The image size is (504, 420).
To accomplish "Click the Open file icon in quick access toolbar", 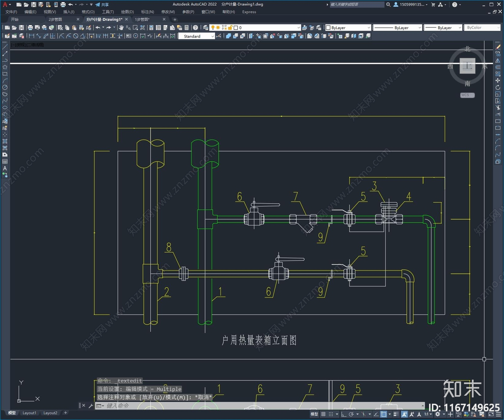I will [x=26, y=4].
